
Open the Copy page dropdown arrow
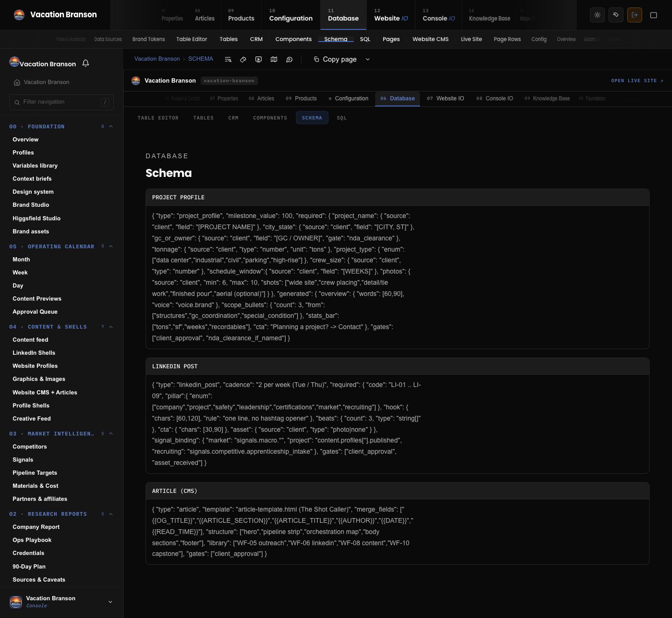tap(368, 59)
